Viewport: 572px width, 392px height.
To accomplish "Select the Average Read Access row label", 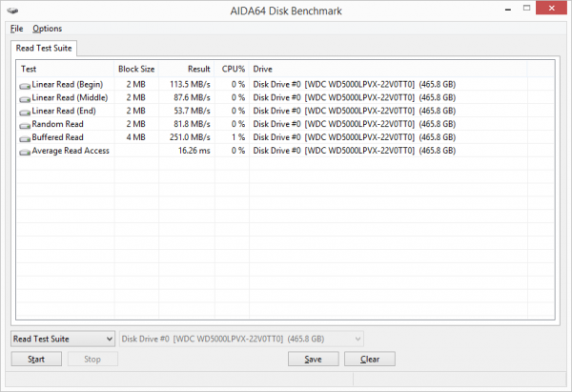I will pyautogui.click(x=71, y=151).
